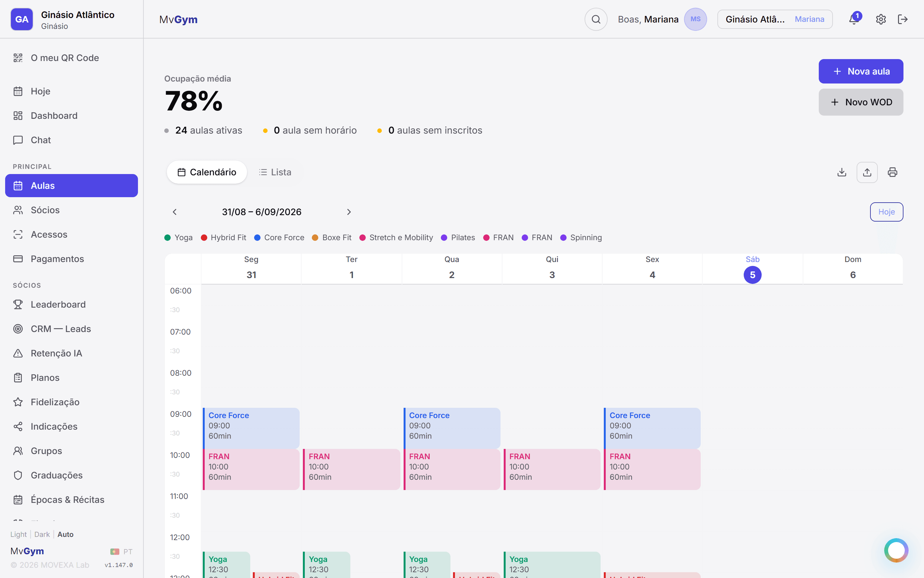The image size is (924, 578).
Task: Click the Fidelização star icon
Action: click(x=18, y=402)
